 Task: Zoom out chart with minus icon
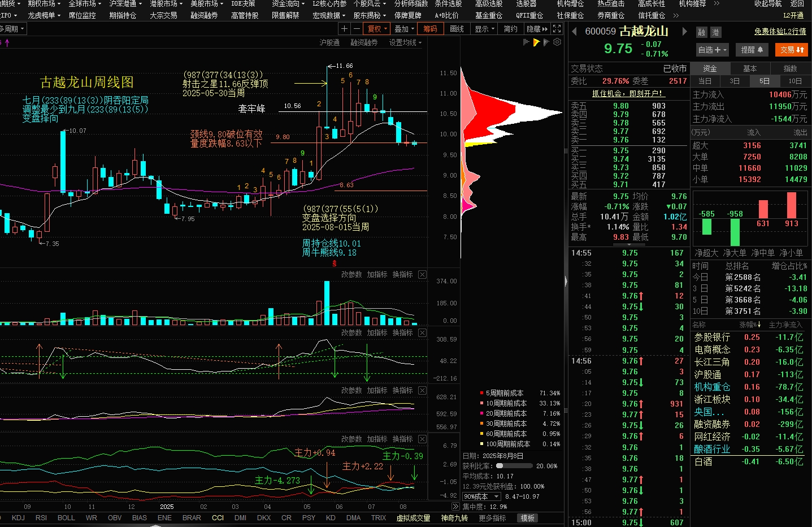(357, 29)
